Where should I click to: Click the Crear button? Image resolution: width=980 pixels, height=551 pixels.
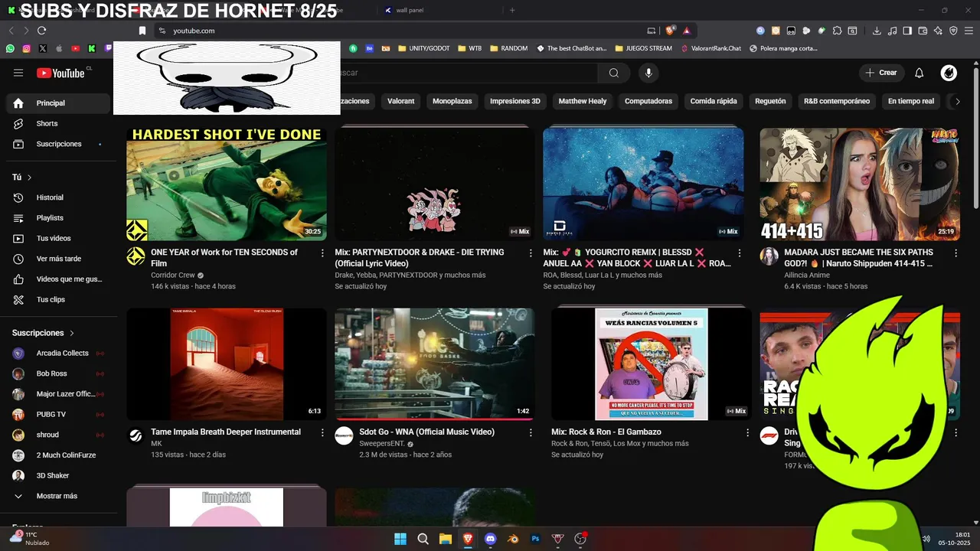click(x=881, y=73)
